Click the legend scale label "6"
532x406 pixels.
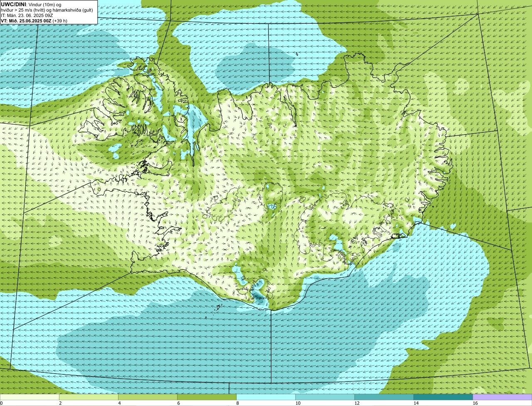[x=178, y=403]
